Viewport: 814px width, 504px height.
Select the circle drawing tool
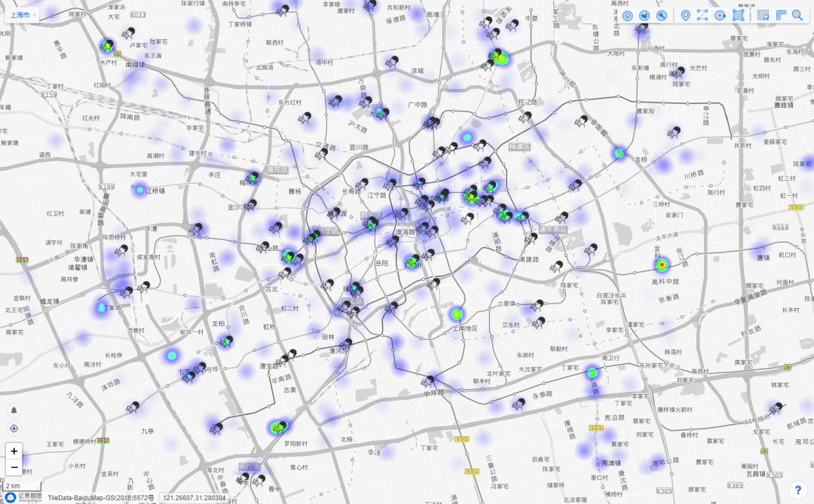point(721,15)
